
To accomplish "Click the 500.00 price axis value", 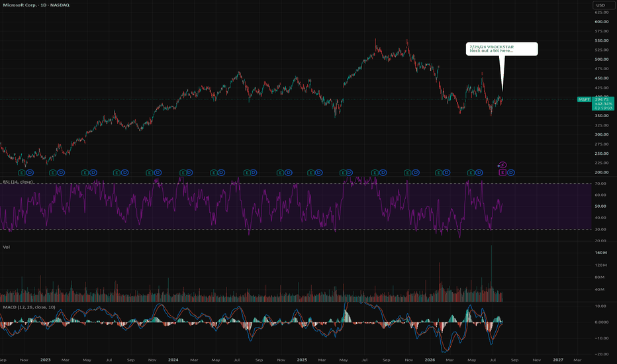I will (x=602, y=60).
